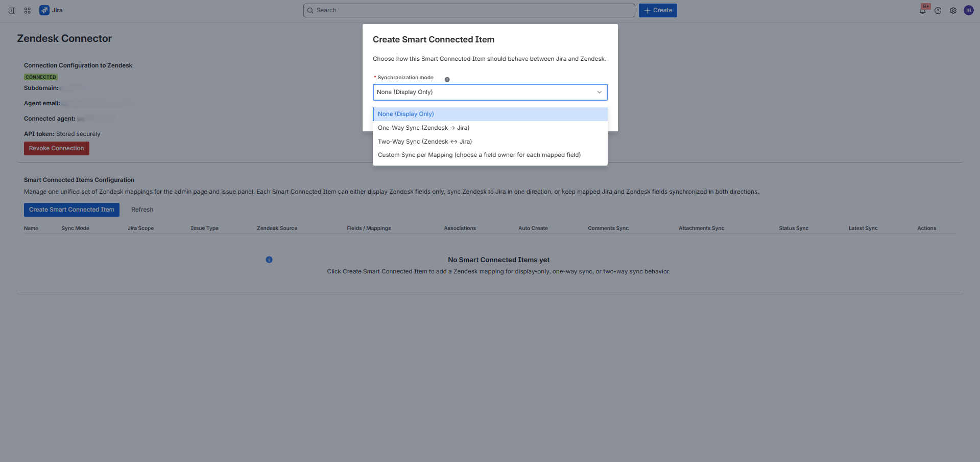This screenshot has height=462, width=980.
Task: Click the Attachments Sync column header
Action: tap(701, 228)
